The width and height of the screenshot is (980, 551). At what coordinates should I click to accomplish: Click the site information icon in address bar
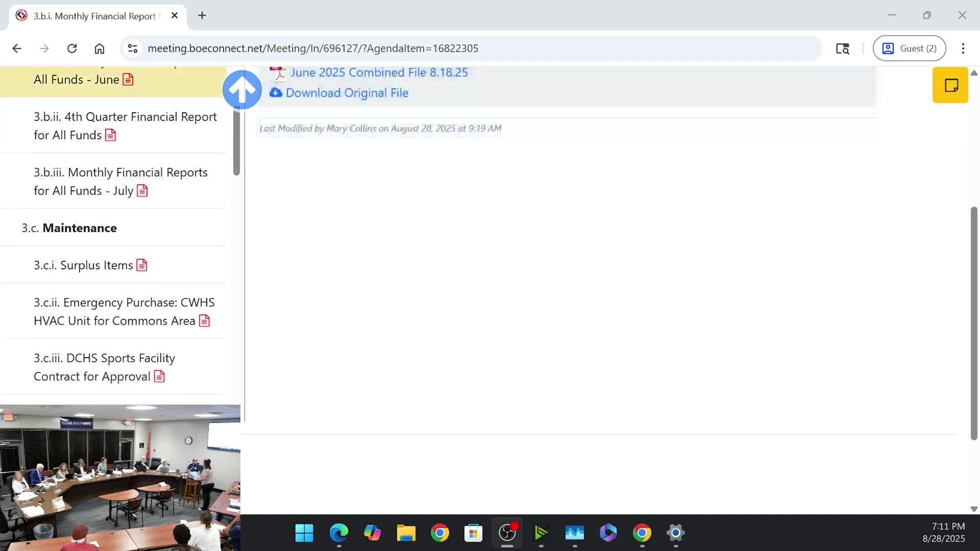point(133,48)
